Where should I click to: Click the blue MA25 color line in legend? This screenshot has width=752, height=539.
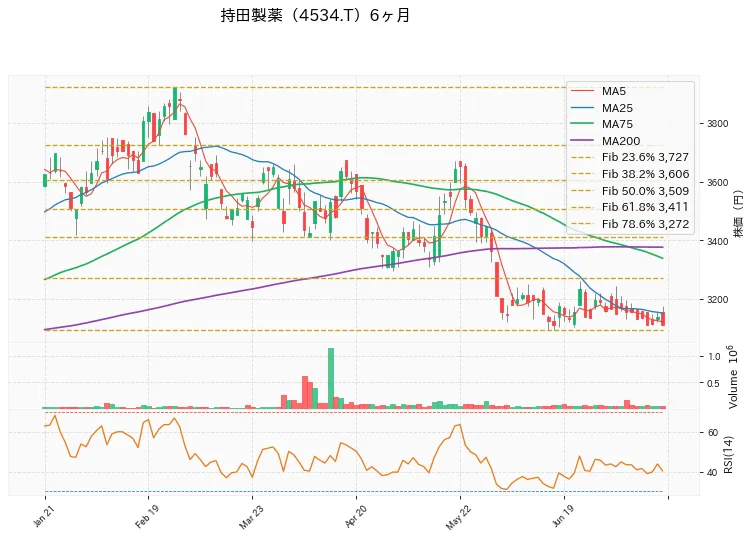(x=583, y=108)
